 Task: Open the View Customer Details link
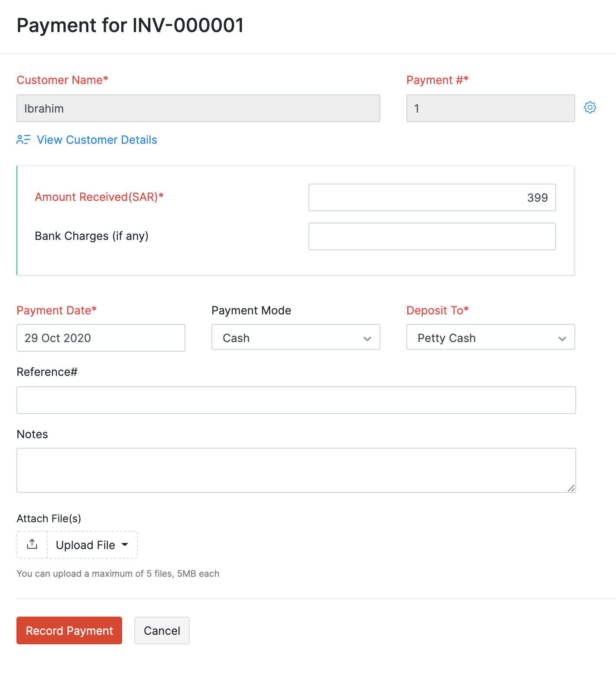97,140
